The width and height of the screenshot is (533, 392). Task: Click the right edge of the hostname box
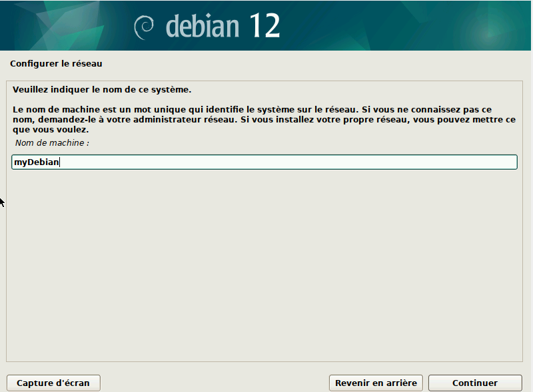click(513, 161)
